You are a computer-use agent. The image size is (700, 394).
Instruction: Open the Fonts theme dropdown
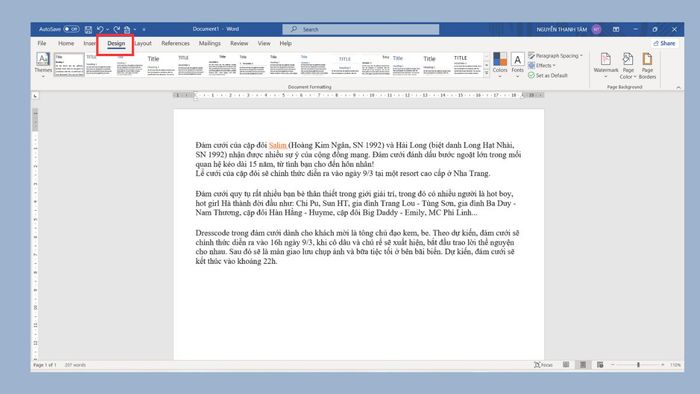(x=517, y=65)
